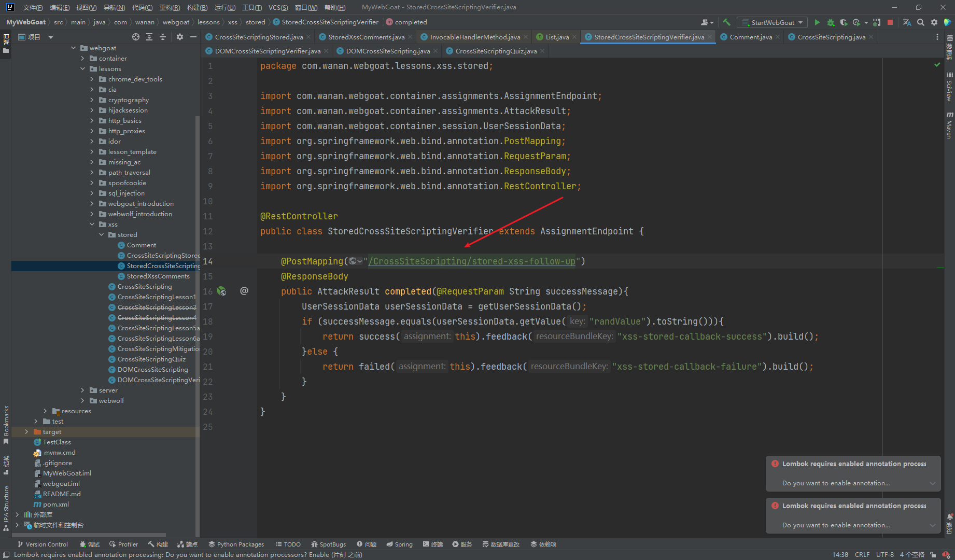Screen dimensions: 955x560
Task: Run StartWebGoat with the green play icon
Action: (817, 22)
